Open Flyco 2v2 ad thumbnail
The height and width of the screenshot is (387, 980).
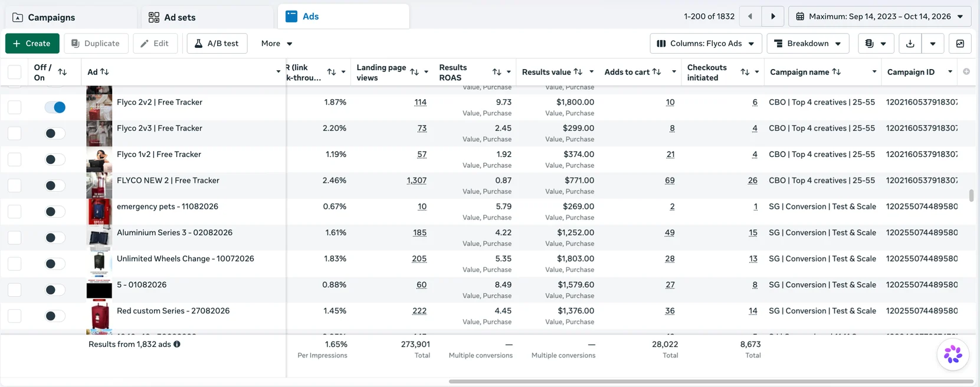click(x=99, y=107)
